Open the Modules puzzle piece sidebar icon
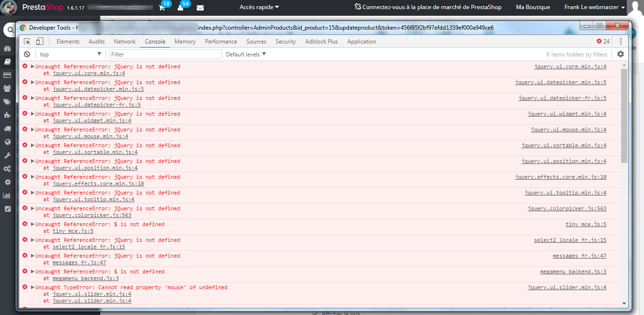The width and height of the screenshot is (644, 315). (x=7, y=115)
